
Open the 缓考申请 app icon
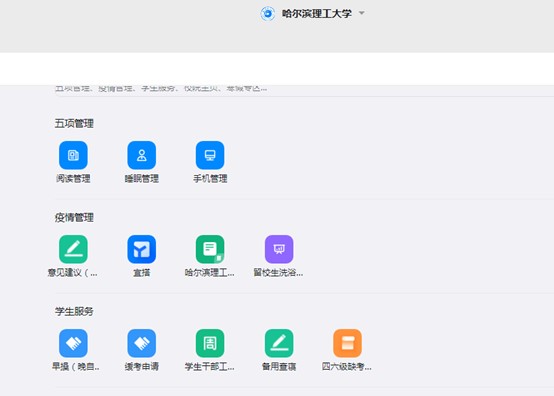pyautogui.click(x=142, y=343)
